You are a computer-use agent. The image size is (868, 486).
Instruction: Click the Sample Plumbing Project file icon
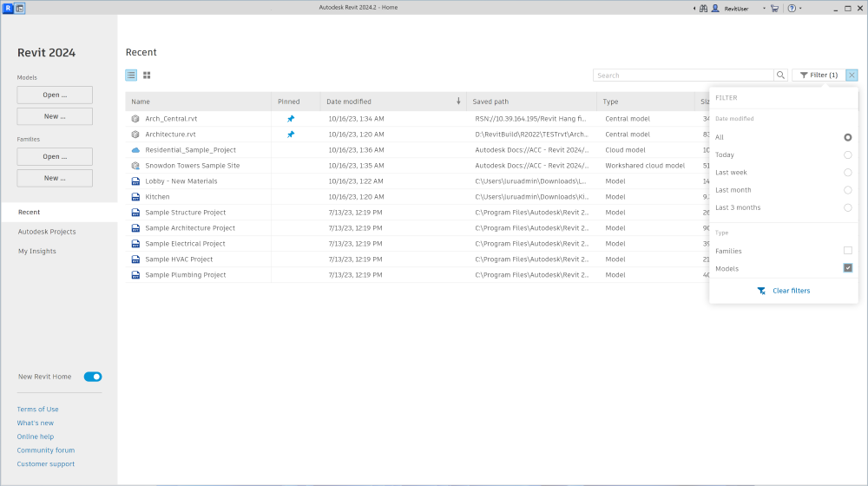point(135,274)
